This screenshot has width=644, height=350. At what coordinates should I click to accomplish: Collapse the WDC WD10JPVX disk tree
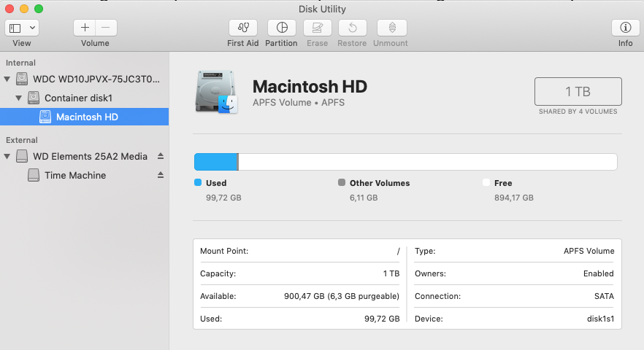coord(7,79)
